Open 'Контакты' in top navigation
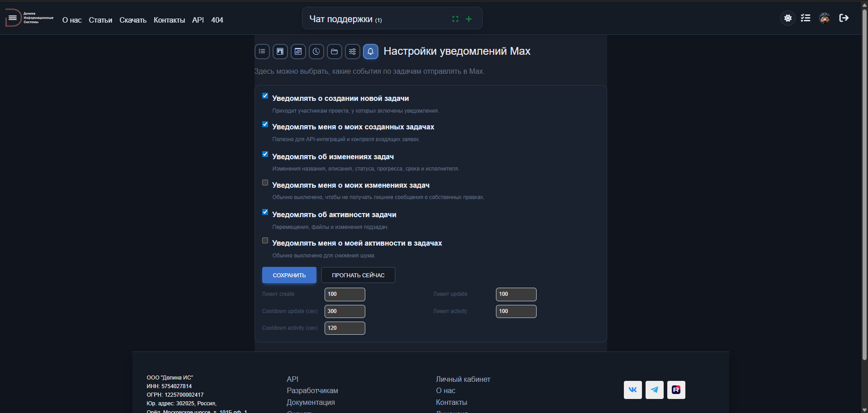Screen dimensions: 868x413 click(x=169, y=20)
